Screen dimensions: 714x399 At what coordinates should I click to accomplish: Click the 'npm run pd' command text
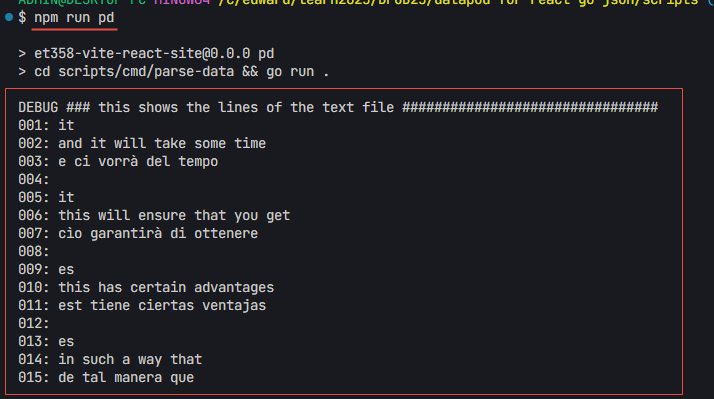(74, 18)
